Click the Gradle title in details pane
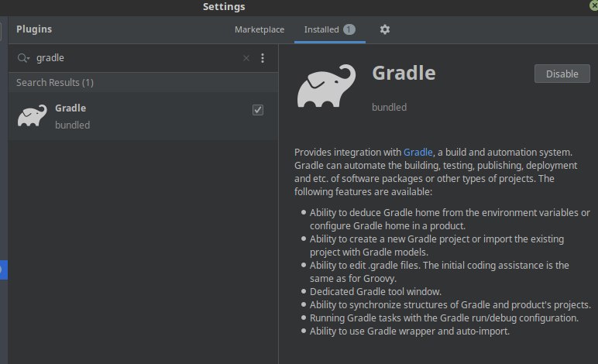Screen dimensions: 598x364 click(404, 73)
